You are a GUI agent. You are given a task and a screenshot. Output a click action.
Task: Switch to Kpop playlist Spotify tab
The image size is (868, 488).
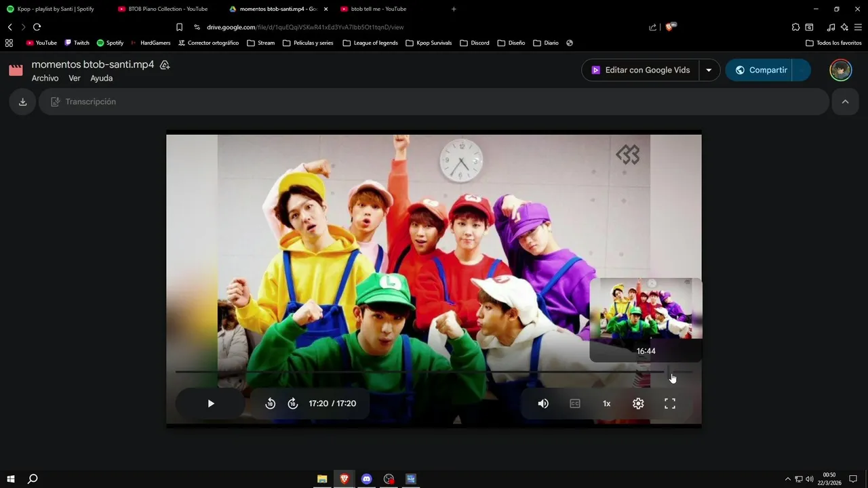pyautogui.click(x=56, y=9)
